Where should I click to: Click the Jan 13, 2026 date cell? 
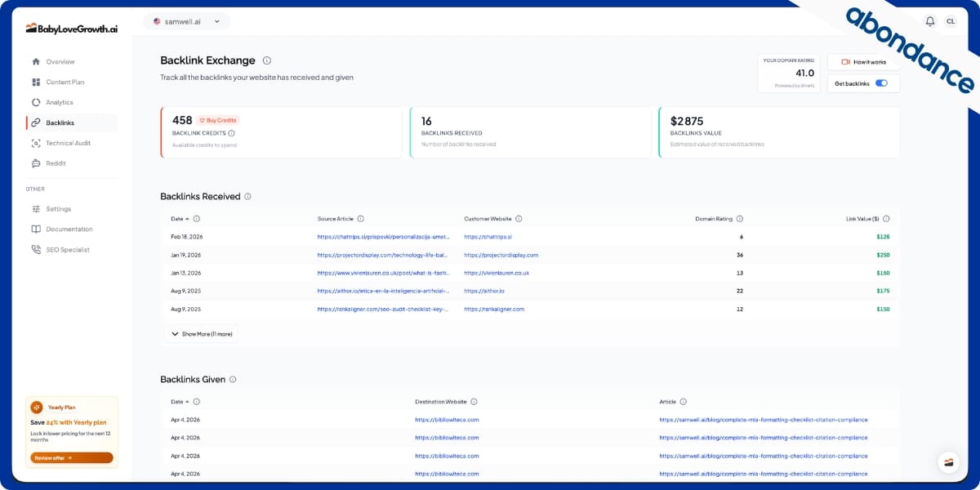click(185, 273)
